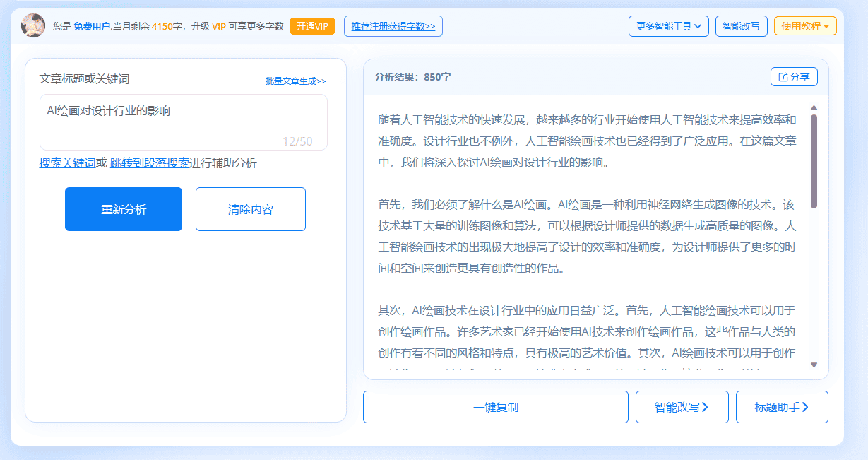Click the 一键复制 button
The width and height of the screenshot is (868, 460).
[496, 407]
